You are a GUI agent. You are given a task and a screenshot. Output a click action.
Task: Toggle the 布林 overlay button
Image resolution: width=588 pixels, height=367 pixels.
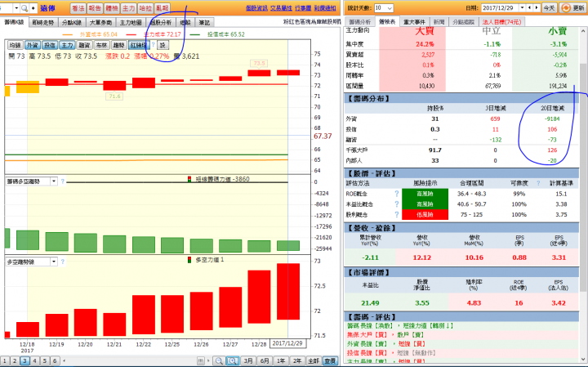(101, 45)
